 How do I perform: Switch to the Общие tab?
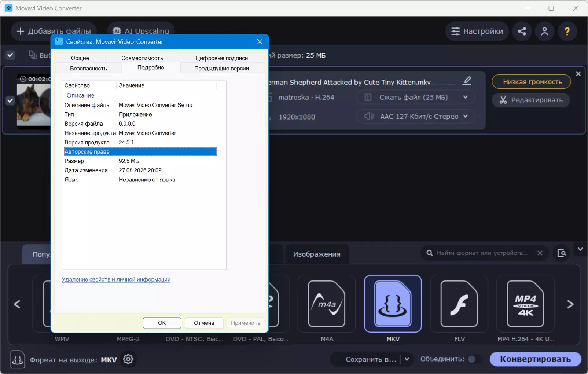[x=80, y=58]
